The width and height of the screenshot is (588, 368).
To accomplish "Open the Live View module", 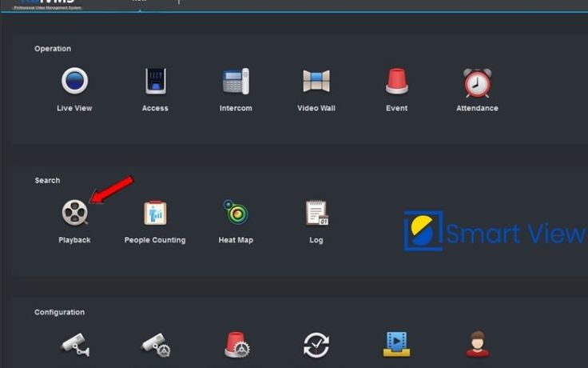I will pyautogui.click(x=74, y=82).
